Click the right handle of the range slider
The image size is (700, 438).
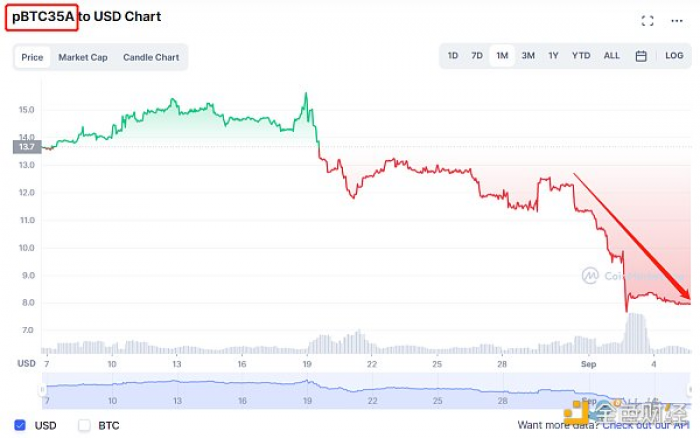[690, 390]
